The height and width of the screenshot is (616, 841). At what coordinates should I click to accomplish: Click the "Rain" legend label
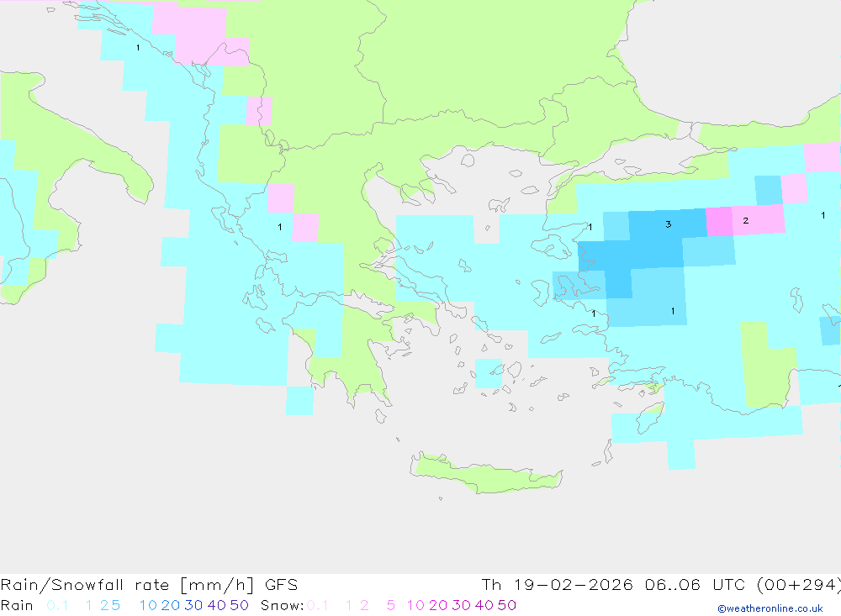click(x=17, y=605)
